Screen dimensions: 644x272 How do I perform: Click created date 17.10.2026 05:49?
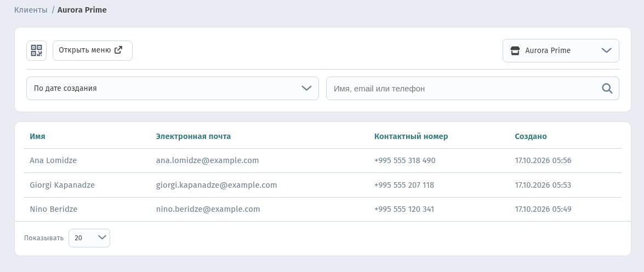[x=543, y=209]
